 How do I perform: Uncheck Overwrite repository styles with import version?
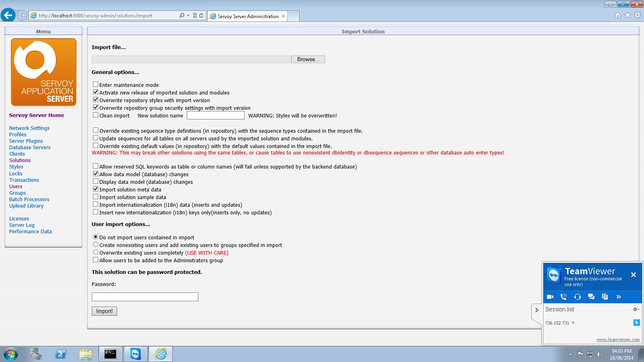pyautogui.click(x=95, y=100)
